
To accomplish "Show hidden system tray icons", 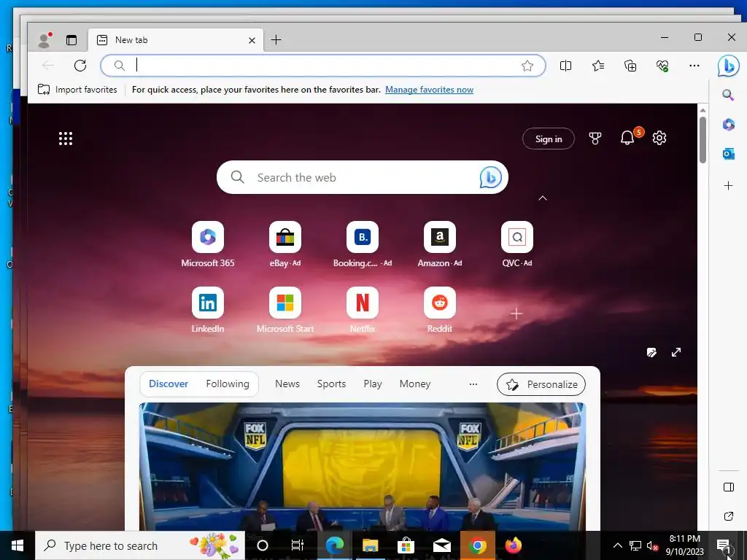I will (x=617, y=545).
